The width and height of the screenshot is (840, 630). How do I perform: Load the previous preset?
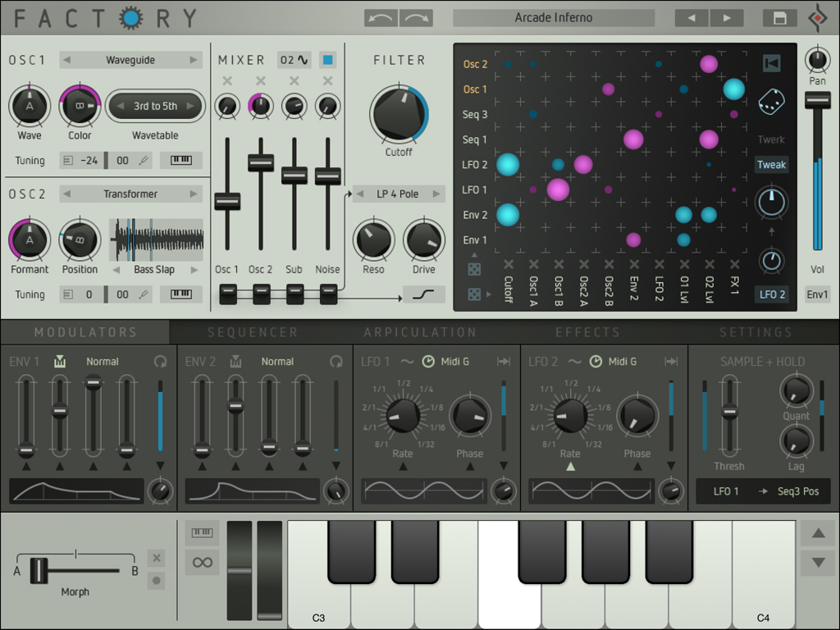tap(692, 18)
